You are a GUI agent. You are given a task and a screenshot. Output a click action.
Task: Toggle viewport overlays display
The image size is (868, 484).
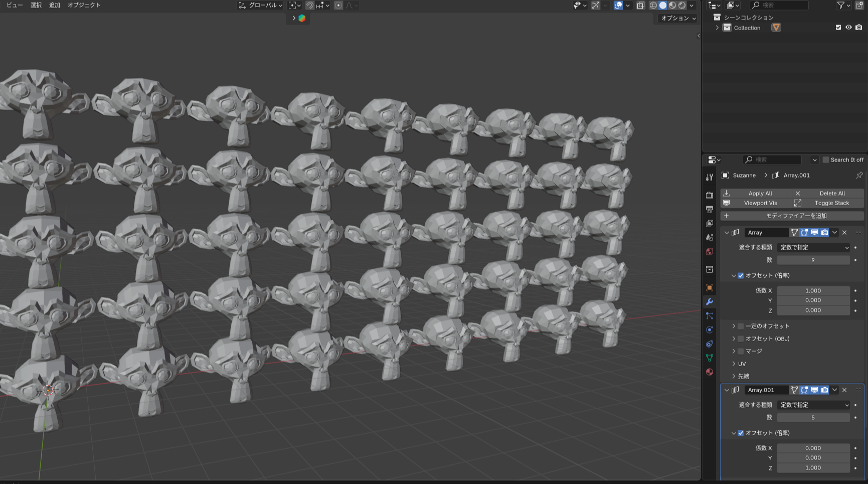tap(618, 5)
